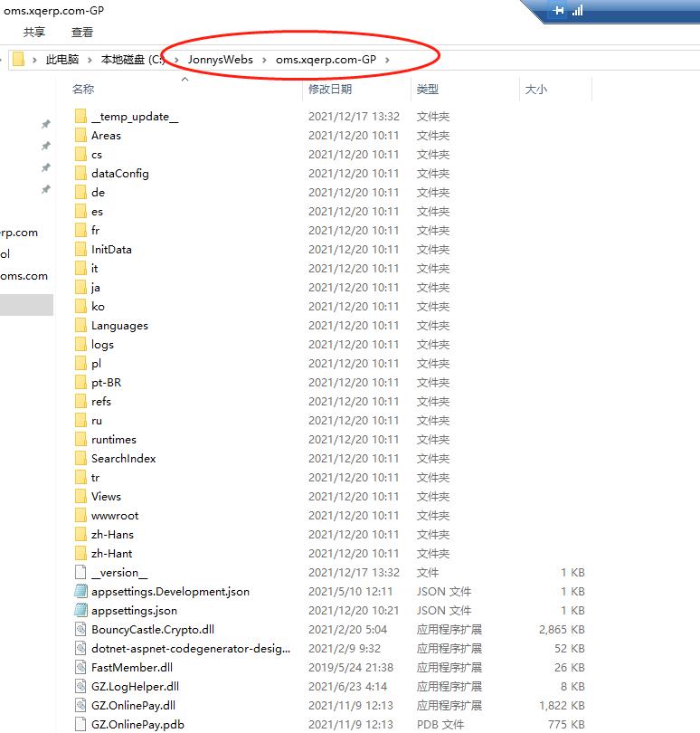The height and width of the screenshot is (733, 700).
Task: Click the pin icon in connection bar
Action: (x=558, y=10)
